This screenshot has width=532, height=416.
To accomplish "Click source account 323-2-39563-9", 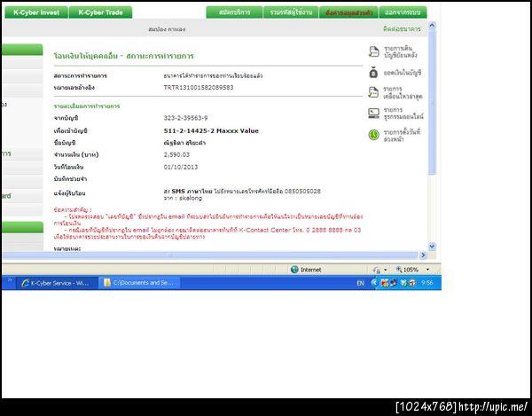I will pos(185,118).
